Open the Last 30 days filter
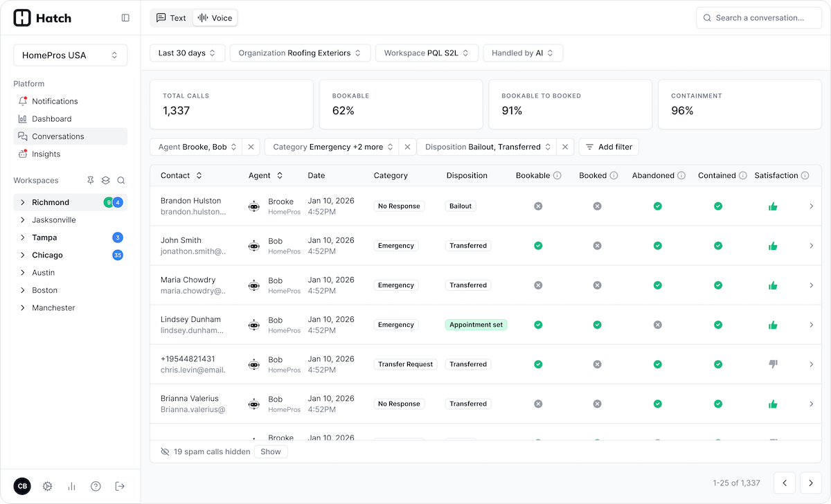Image resolution: width=831 pixels, height=504 pixels. [187, 53]
